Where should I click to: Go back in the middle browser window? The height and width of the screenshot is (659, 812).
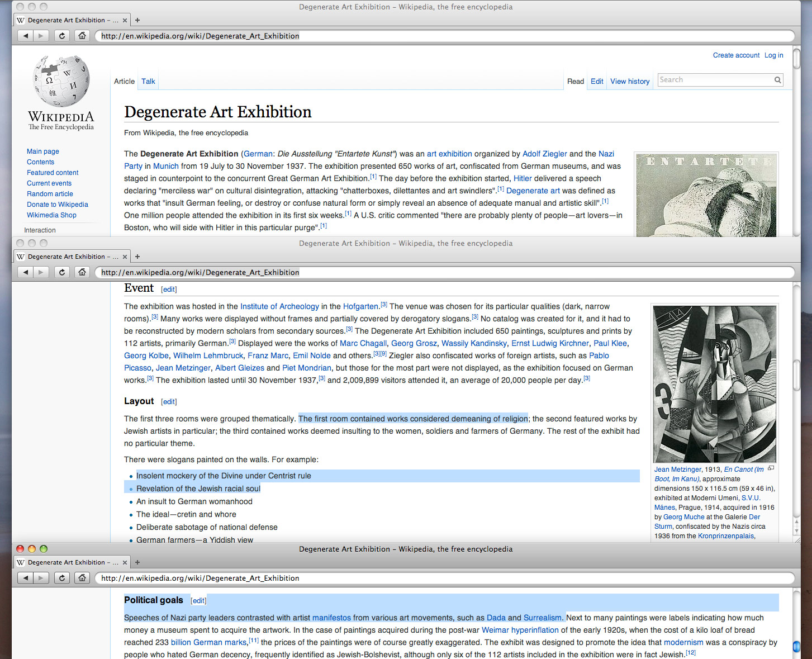pos(26,272)
